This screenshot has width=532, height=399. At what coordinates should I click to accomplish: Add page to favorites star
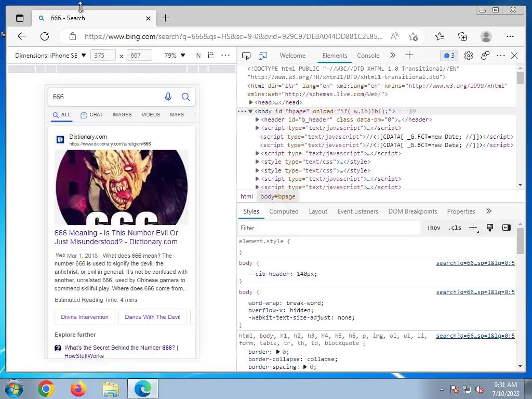[x=413, y=36]
